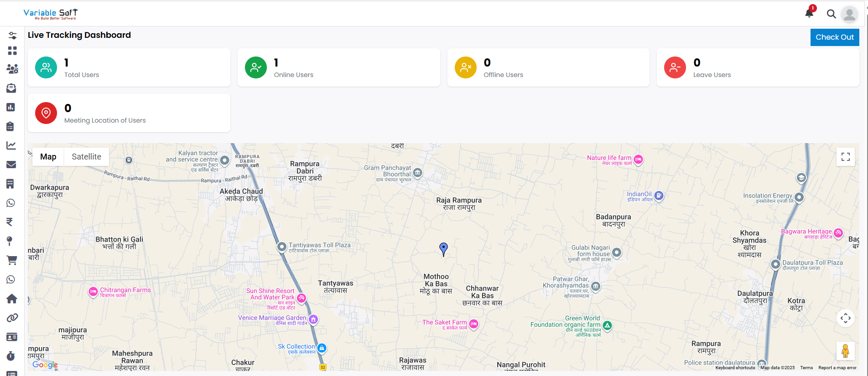This screenshot has height=376, width=868.
Task: Click the Gulabi Nagari form house marker
Action: (x=617, y=252)
